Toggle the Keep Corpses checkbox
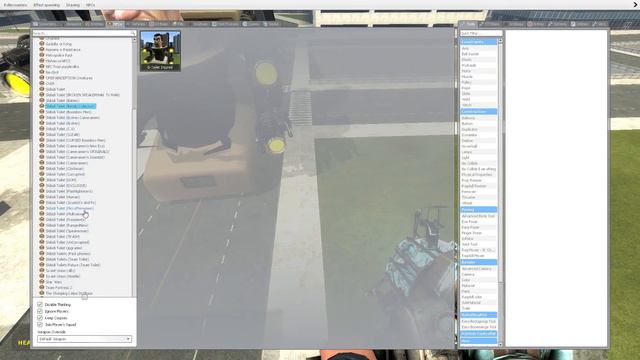This screenshot has width=640, height=360. tap(40, 318)
